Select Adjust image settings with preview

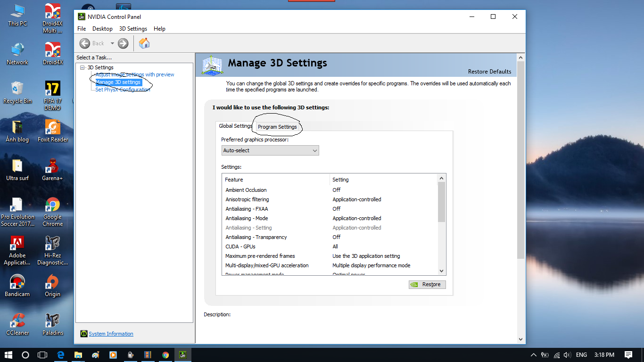click(135, 74)
